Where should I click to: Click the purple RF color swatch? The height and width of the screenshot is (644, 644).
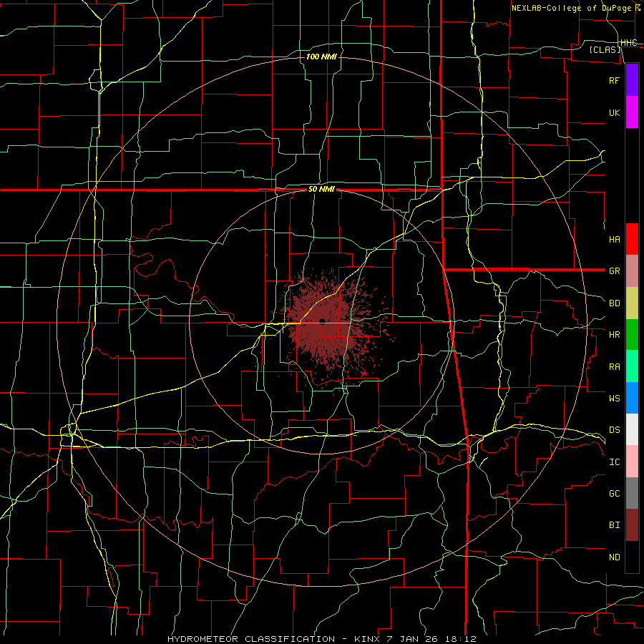pos(632,80)
